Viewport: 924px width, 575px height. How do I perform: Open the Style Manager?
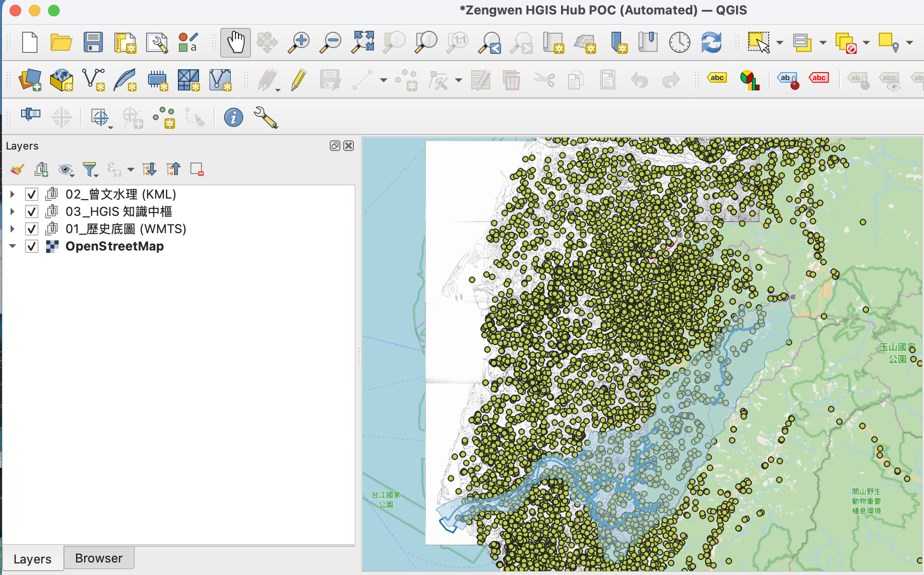click(x=187, y=42)
